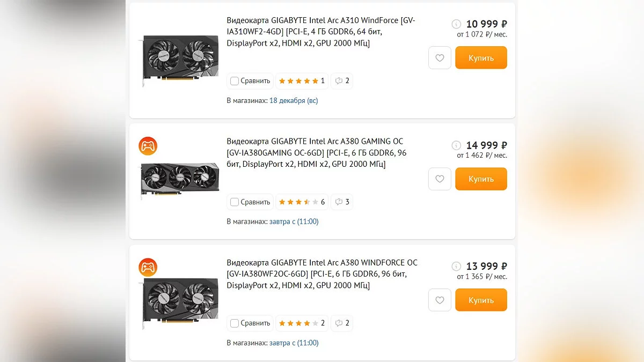The width and height of the screenshot is (644, 362).
Task: Open comments icon for Arc A310 WindForce
Action: point(342,81)
